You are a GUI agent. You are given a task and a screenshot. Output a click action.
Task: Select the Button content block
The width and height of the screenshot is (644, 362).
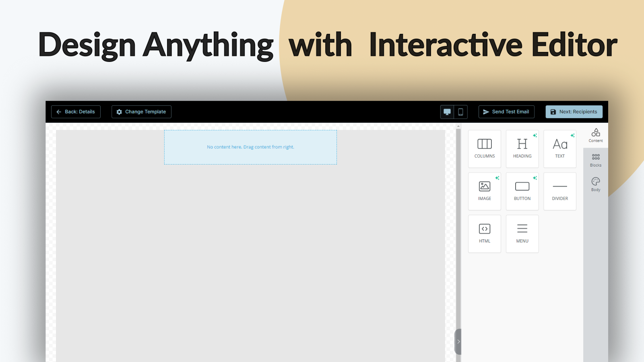pyautogui.click(x=522, y=191)
